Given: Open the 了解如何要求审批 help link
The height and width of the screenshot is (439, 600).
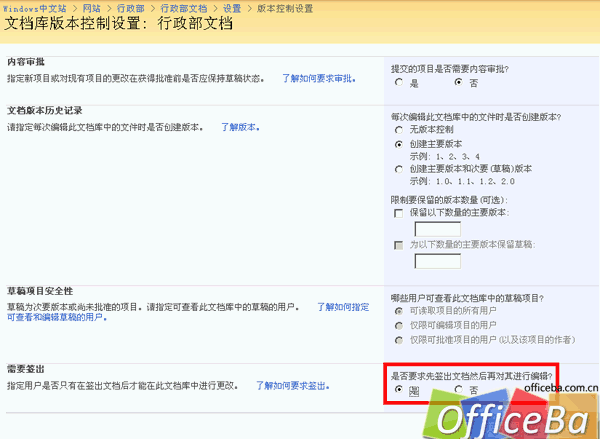Looking at the screenshot, I should tap(319, 78).
